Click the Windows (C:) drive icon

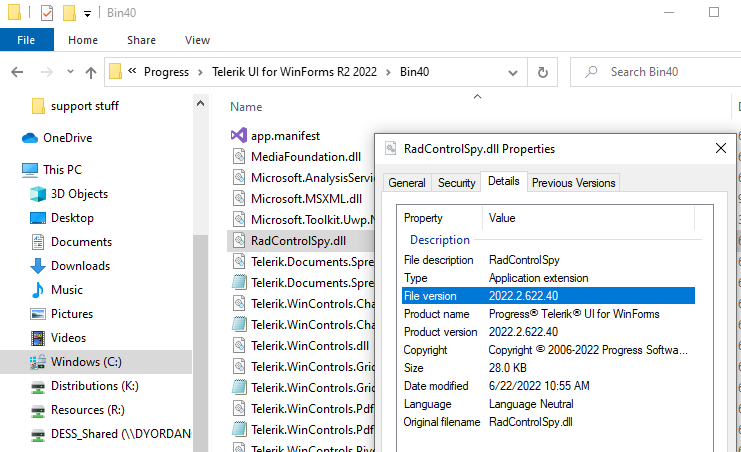[x=38, y=362]
